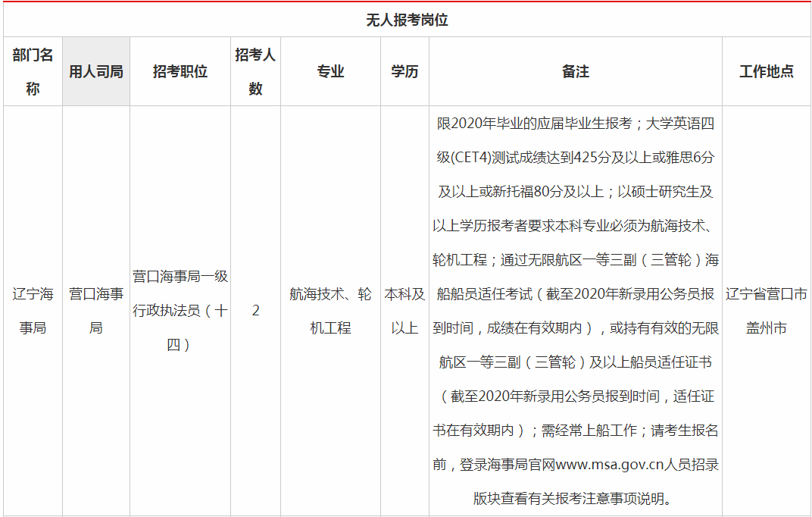This screenshot has width=812, height=517.
Task: Click the 营口海事局一级行政执法员（十四） position cell
Action: [x=180, y=311]
